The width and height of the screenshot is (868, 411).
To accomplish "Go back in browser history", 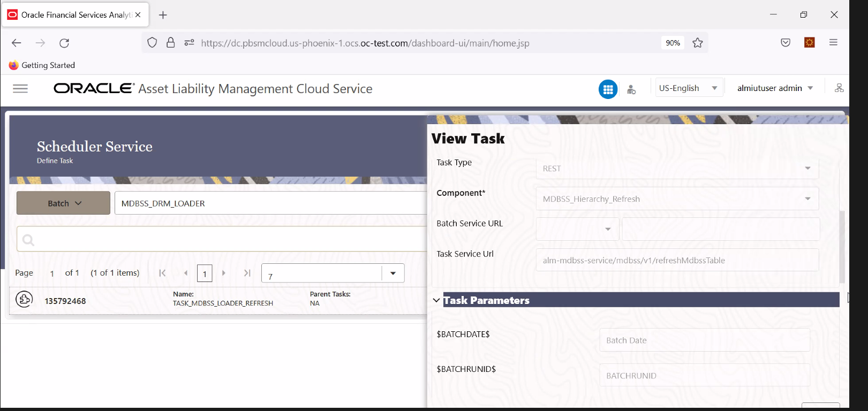I will [x=17, y=43].
